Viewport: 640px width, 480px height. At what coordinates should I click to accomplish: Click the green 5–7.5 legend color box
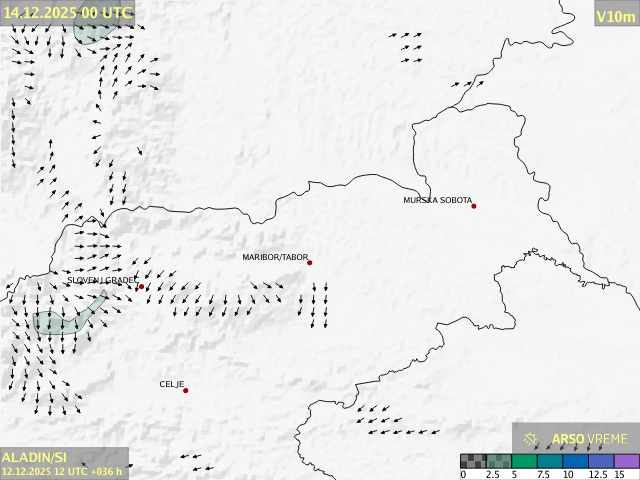524,462
